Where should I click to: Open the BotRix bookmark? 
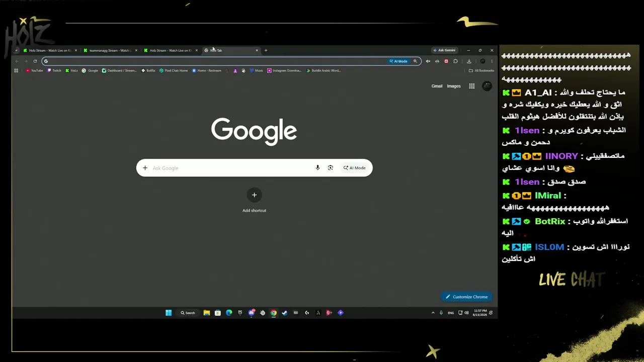click(148, 70)
